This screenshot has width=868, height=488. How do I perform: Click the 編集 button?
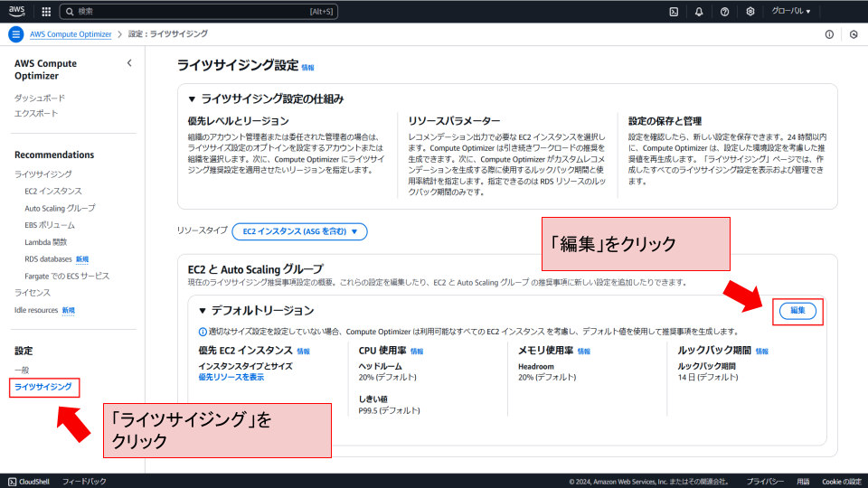tap(797, 311)
